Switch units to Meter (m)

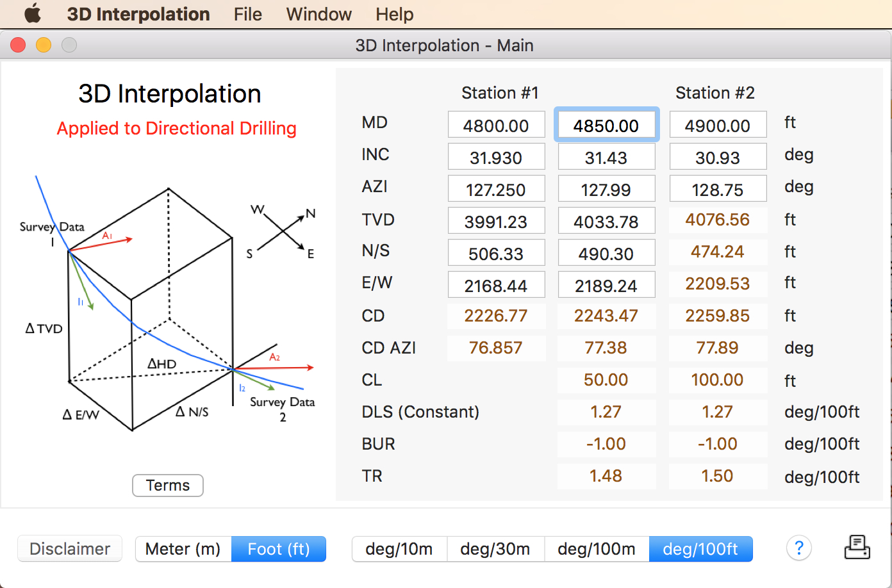(183, 549)
